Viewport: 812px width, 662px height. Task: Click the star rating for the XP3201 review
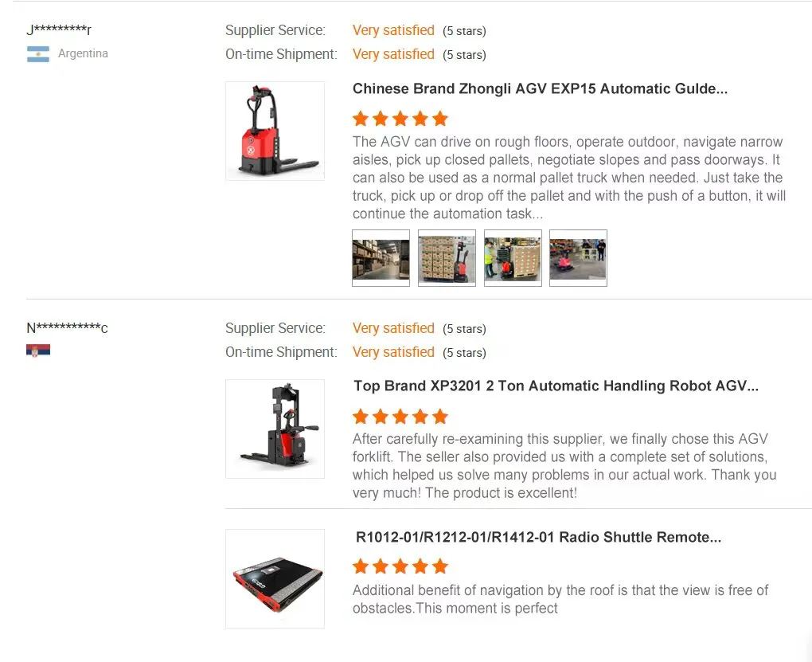click(x=400, y=416)
